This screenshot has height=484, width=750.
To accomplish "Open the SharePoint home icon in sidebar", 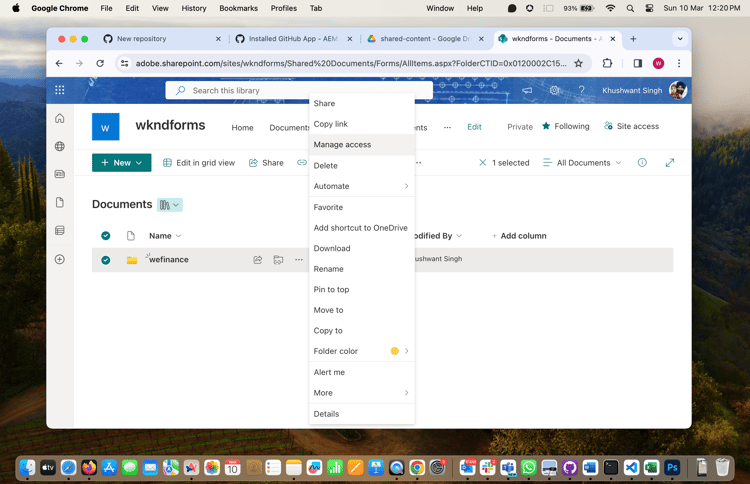I will 60,118.
